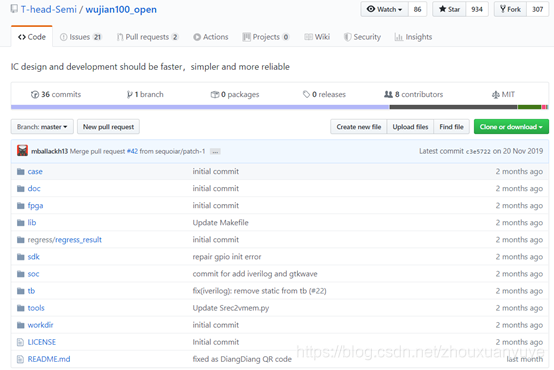Click folder icon next to sdk
Screen dimensions: 554x370
pyautogui.click(x=20, y=257)
